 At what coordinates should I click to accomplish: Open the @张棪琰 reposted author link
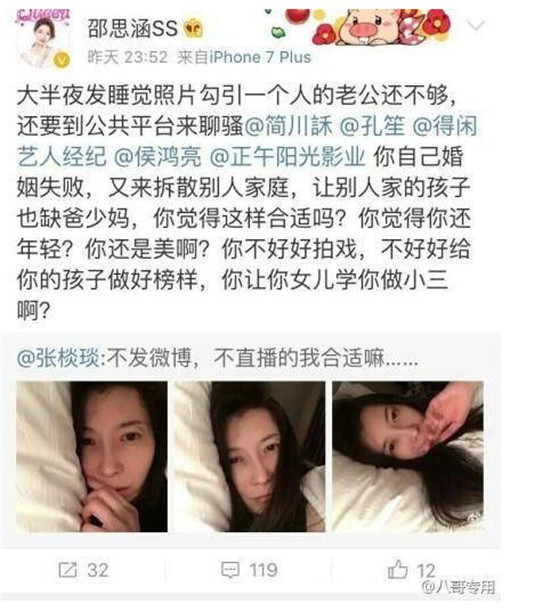pyautogui.click(x=58, y=357)
